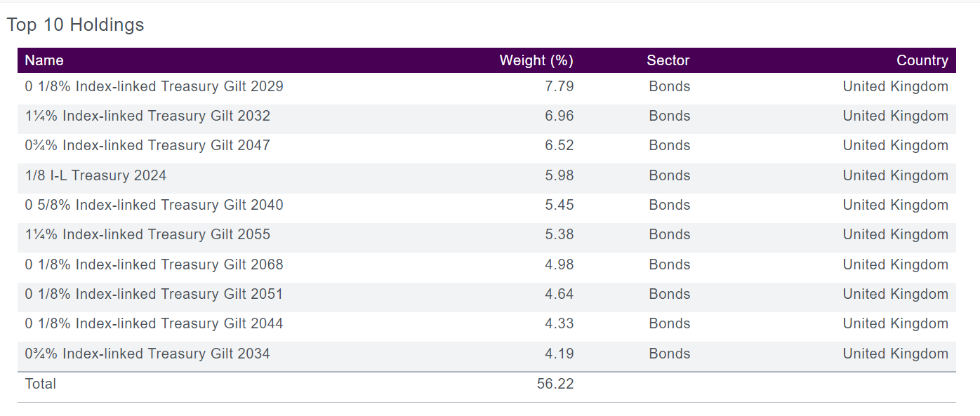This screenshot has width=980, height=416.
Task: Select 1¼% Index-linked Treasury Gilt 2032
Action: (147, 116)
